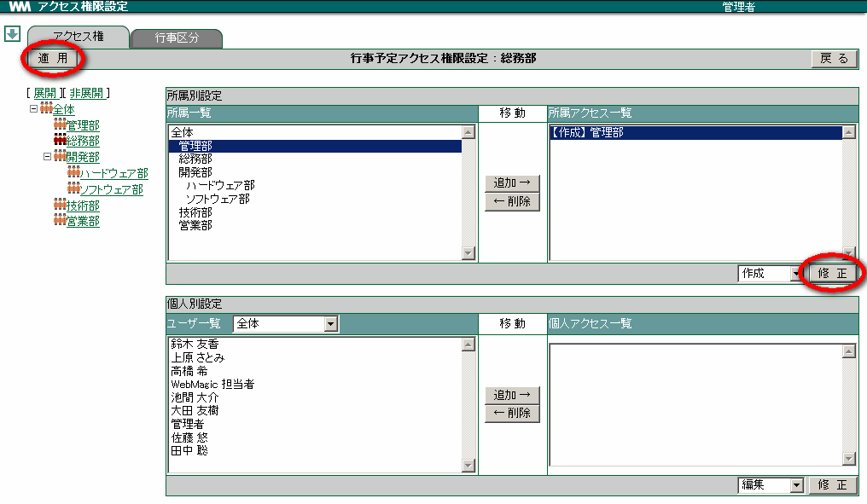The image size is (867, 504).
Task: Select user 管理者 in user list
Action: coord(315,424)
